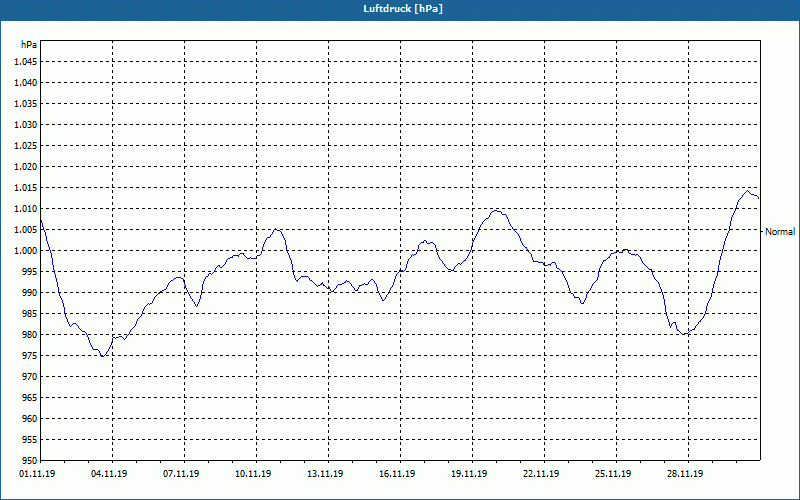Click the 985 y-axis label

click(31, 314)
